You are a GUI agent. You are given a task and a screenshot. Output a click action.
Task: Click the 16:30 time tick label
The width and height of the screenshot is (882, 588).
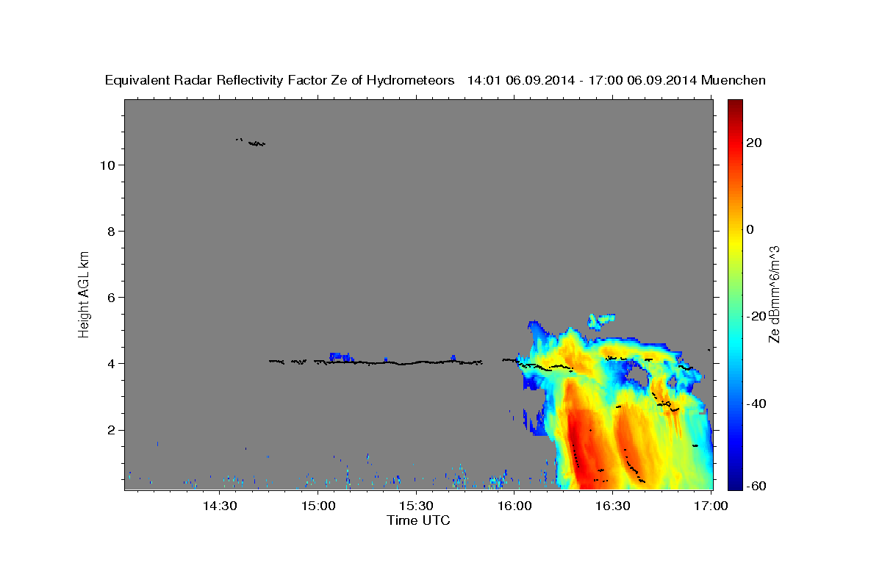tap(613, 506)
